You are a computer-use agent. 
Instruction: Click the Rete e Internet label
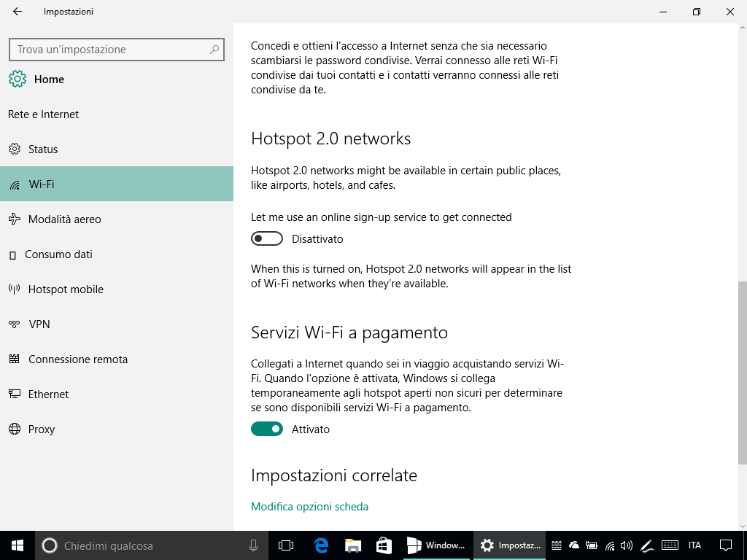click(43, 114)
